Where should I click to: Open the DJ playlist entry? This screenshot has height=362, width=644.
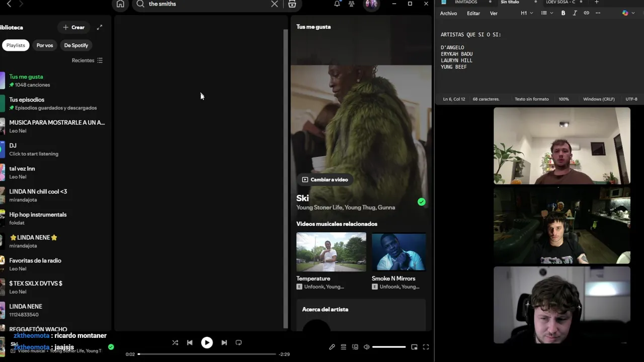coord(55,149)
